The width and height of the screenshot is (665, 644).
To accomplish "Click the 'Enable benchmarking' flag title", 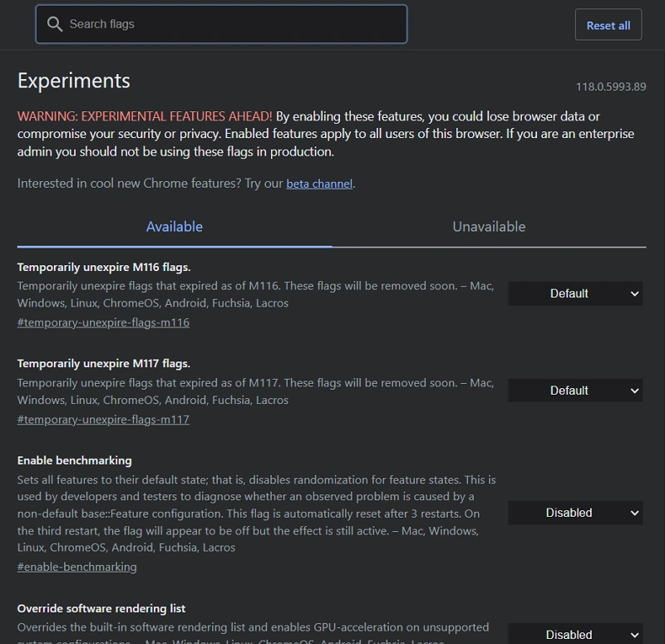I will tap(75, 460).
